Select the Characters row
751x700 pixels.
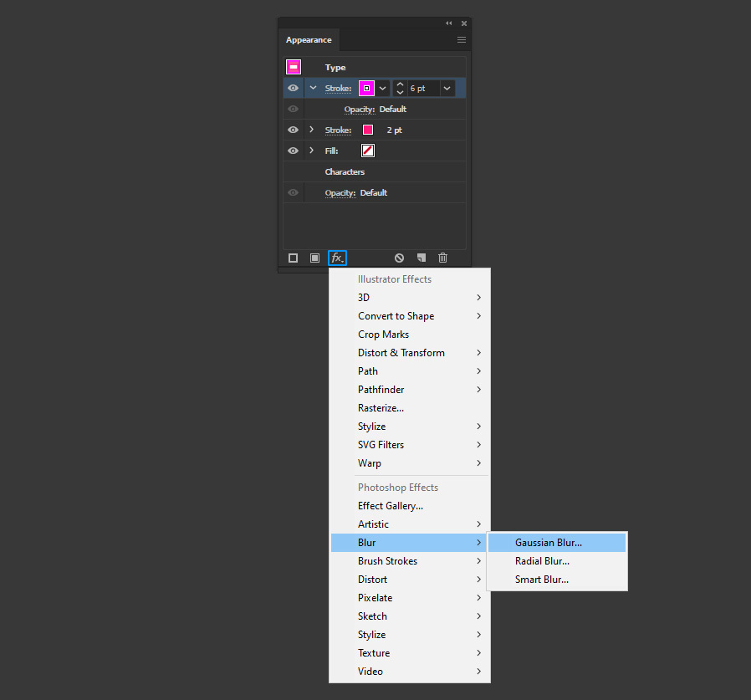pos(375,171)
